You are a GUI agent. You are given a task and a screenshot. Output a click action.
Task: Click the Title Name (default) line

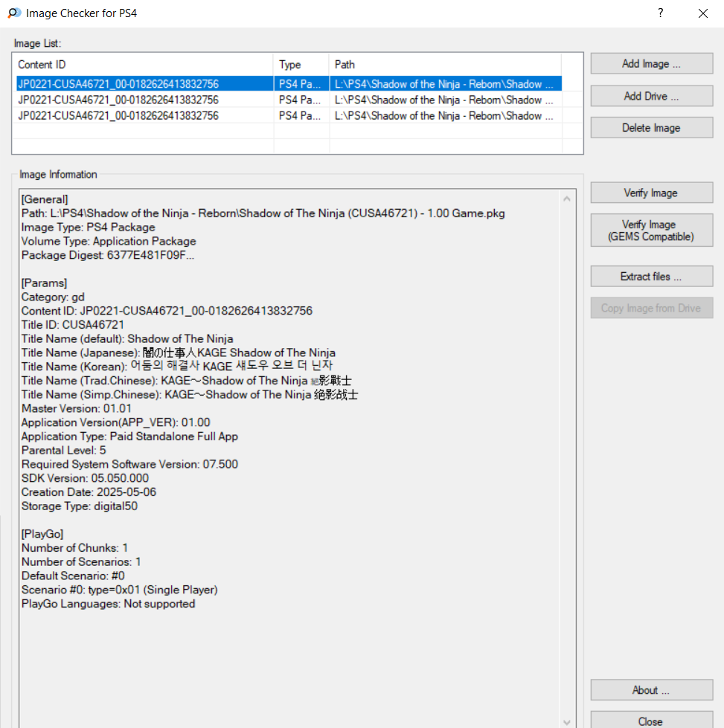pyautogui.click(x=127, y=339)
